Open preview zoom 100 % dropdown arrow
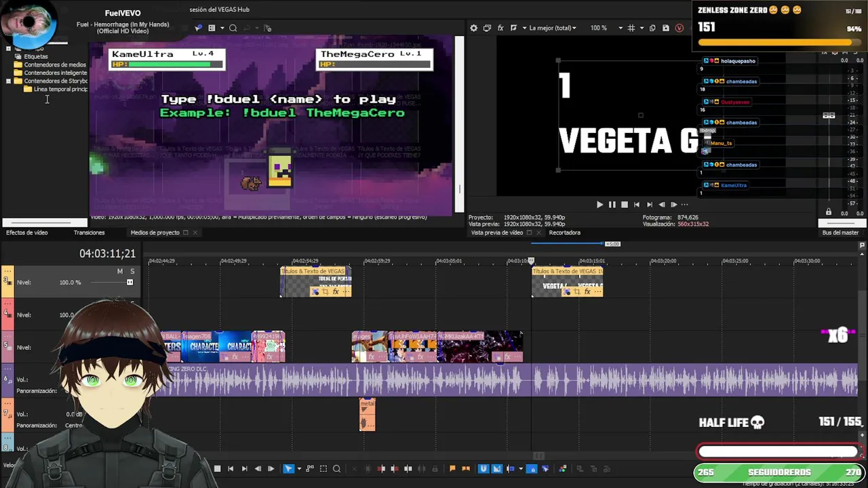The height and width of the screenshot is (488, 868). pyautogui.click(x=620, y=28)
